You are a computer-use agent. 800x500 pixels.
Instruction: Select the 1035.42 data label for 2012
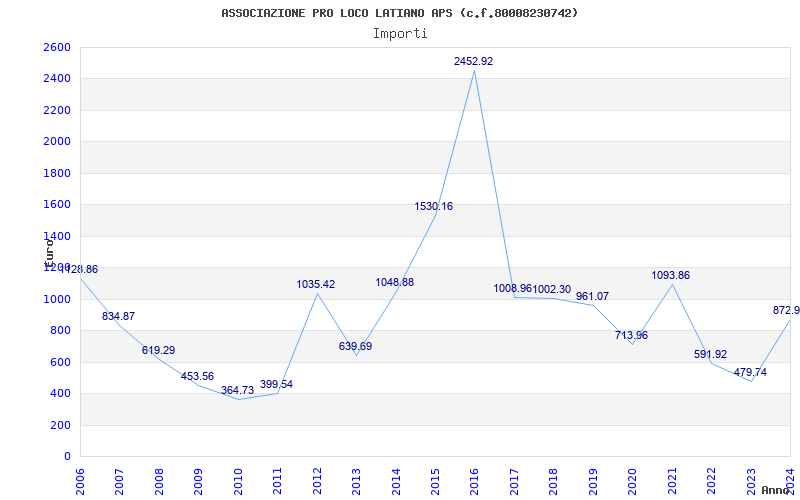pyautogui.click(x=316, y=284)
